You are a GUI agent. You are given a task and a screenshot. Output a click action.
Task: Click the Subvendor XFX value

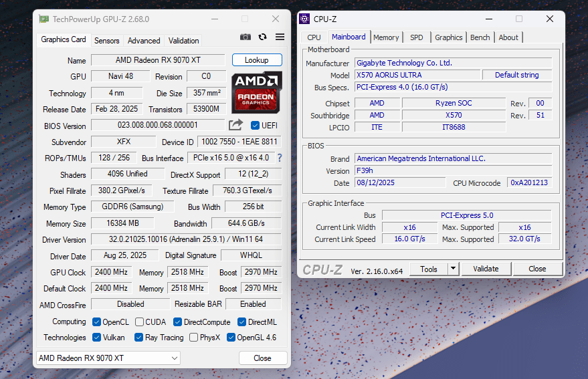pos(124,142)
